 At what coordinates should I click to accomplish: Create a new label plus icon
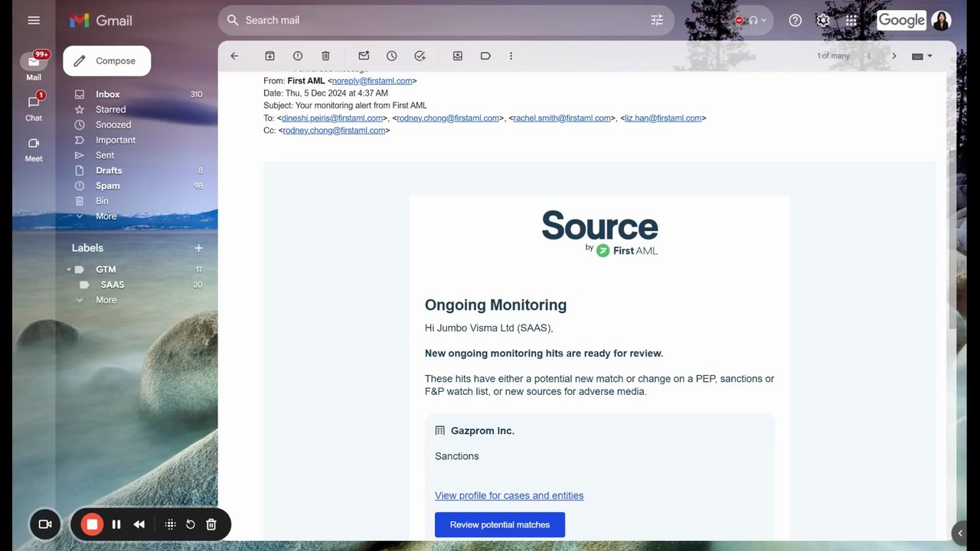click(198, 248)
